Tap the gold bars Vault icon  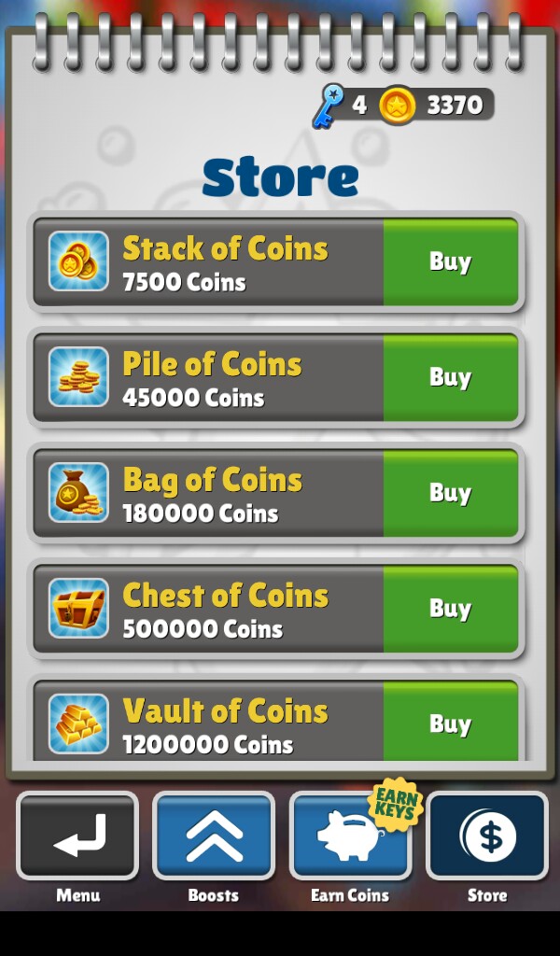point(78,724)
